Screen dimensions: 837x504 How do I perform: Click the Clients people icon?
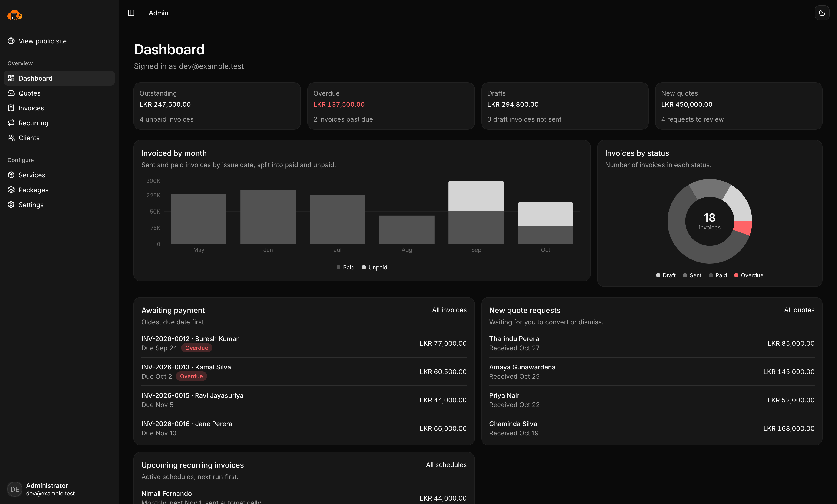11,138
